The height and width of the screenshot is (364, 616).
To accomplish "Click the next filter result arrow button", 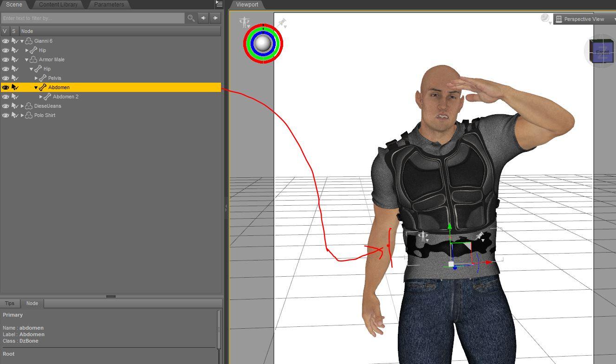I will (x=215, y=18).
